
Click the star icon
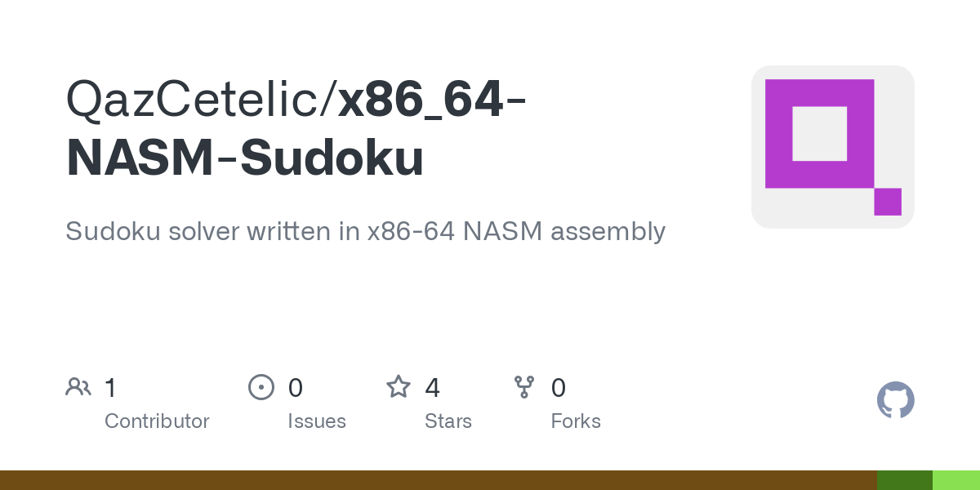399,387
